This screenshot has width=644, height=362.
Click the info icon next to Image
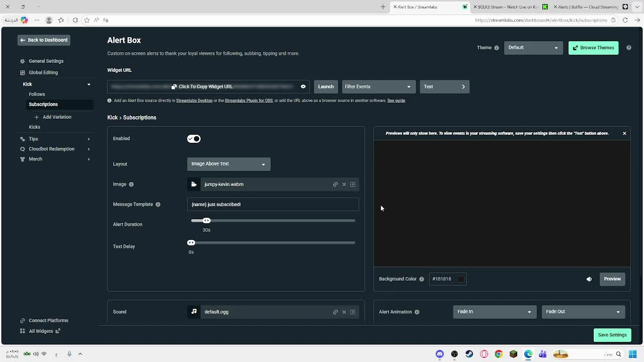[131, 185]
